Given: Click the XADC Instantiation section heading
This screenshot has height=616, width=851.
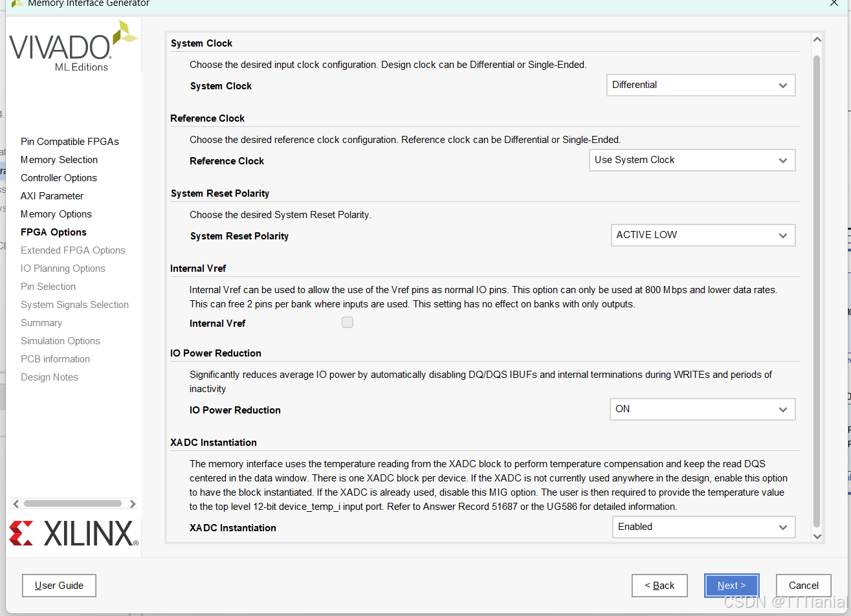Looking at the screenshot, I should 214,443.
